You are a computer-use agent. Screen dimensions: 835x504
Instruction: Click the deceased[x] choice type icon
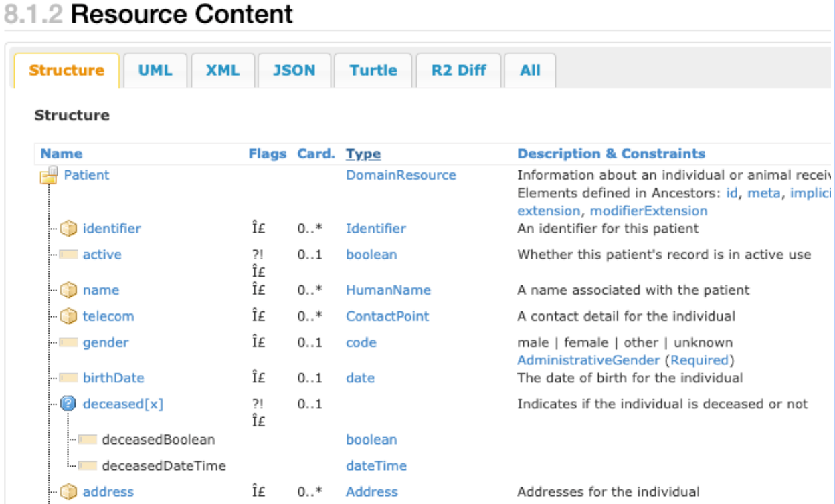pyautogui.click(x=68, y=404)
